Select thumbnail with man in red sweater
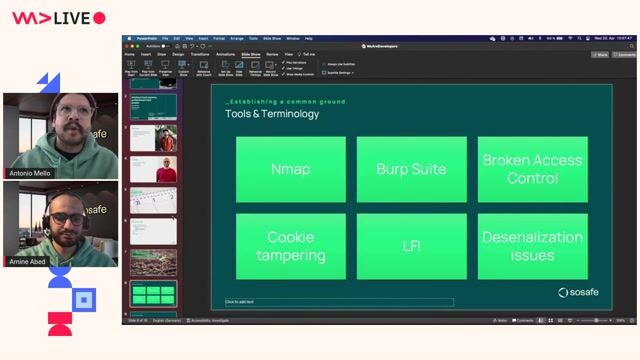The height and width of the screenshot is (360, 640). tap(153, 169)
